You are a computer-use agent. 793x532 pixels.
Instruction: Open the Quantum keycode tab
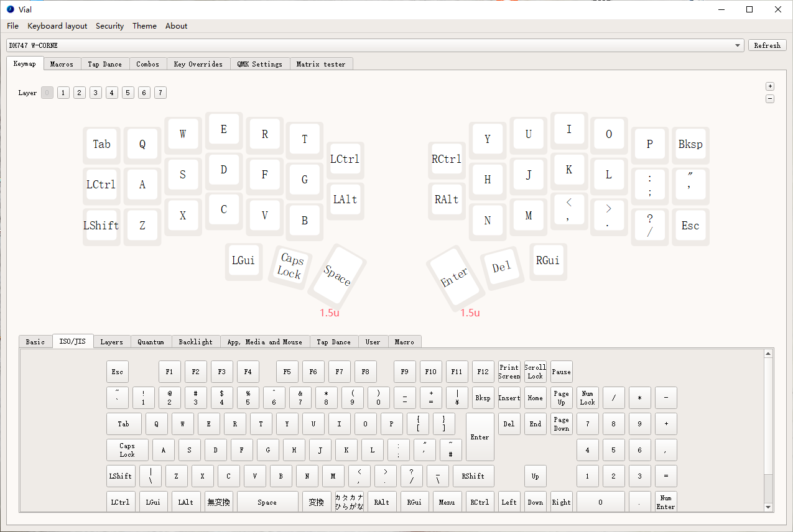click(151, 342)
